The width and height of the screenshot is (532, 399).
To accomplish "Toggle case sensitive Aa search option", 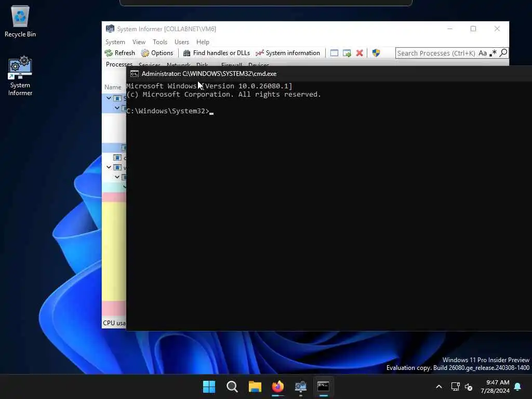I will click(483, 54).
